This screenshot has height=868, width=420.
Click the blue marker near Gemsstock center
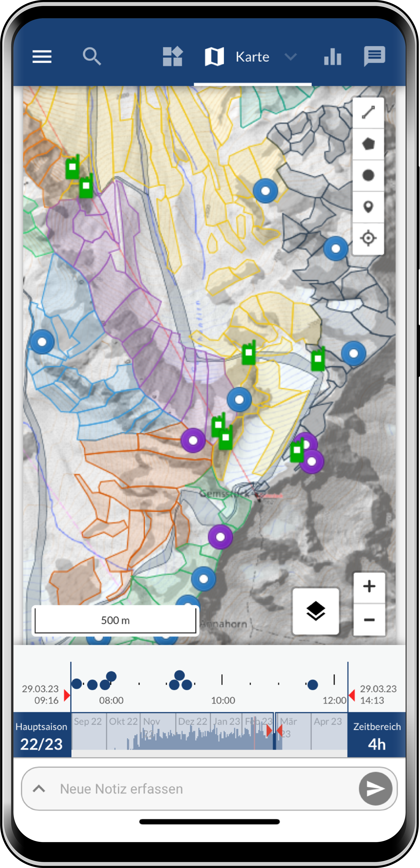(239, 400)
